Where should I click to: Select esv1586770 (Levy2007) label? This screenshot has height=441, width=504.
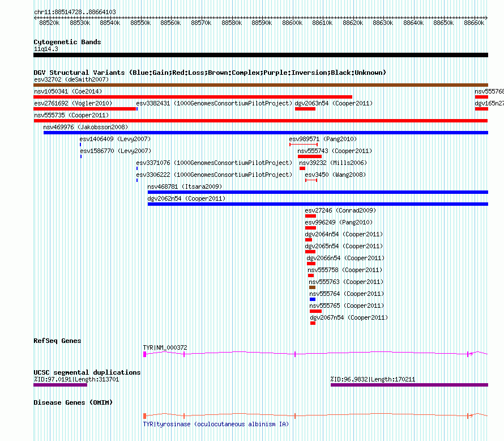[x=116, y=151]
